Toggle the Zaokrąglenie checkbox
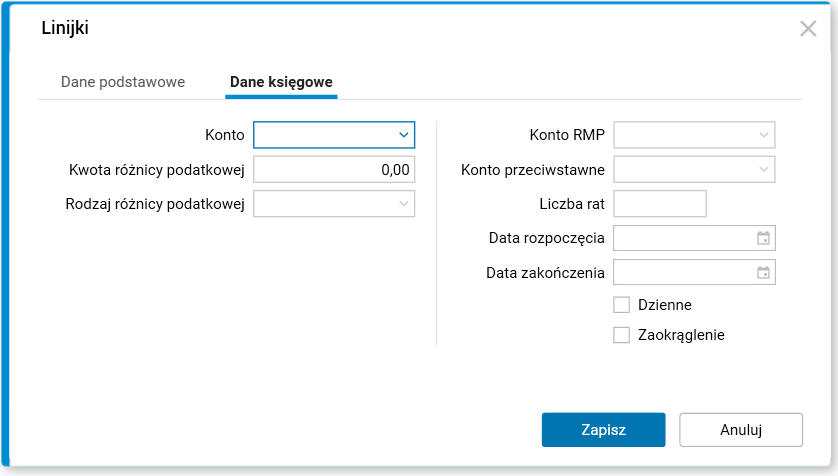838x476 pixels. coord(622,335)
